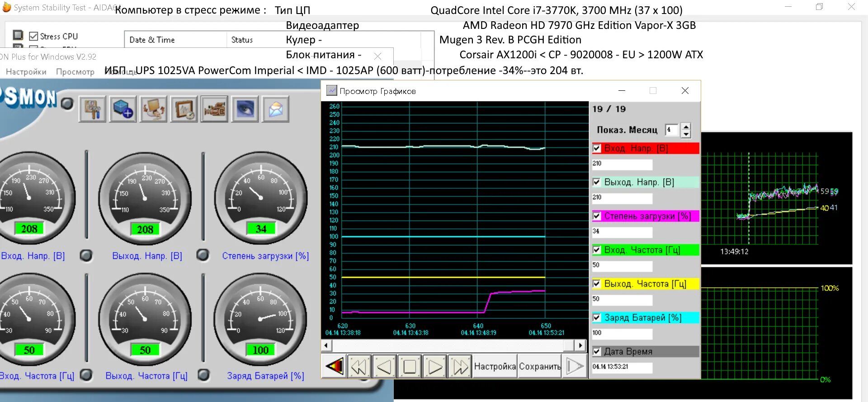Click the video camera recorder icon
868x402 pixels.
(x=214, y=109)
